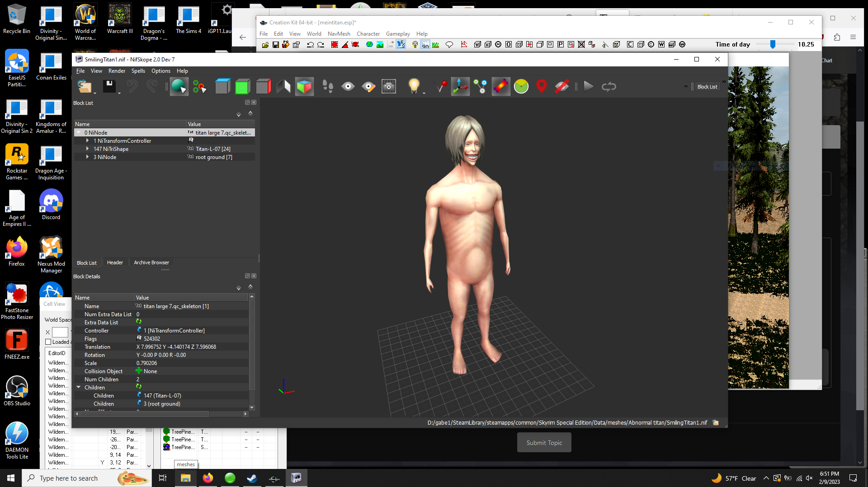Switch to the Header tab

pos(115,262)
